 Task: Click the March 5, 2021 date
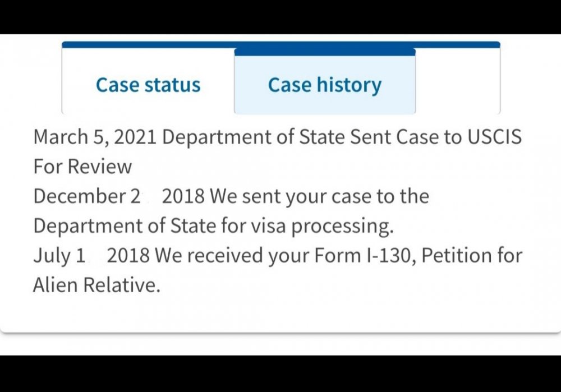[x=95, y=137]
